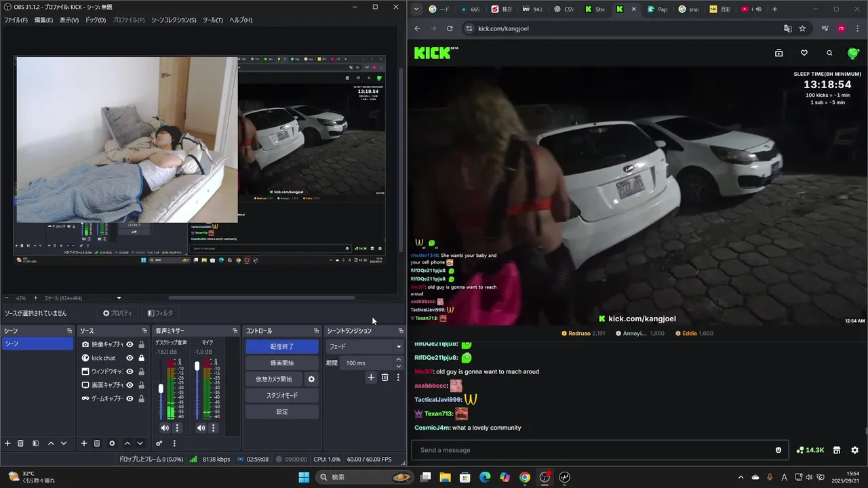Open Kick browse/following icon in header
868x488 pixels.
click(x=778, y=53)
